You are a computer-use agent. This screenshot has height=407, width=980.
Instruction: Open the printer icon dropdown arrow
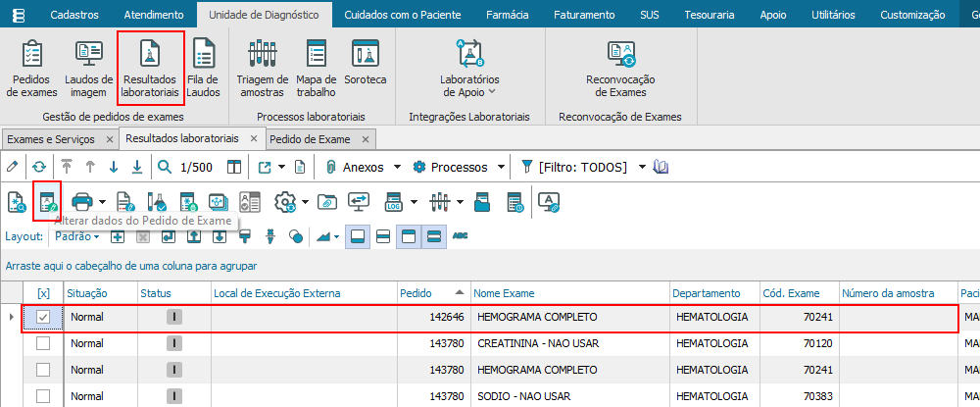point(102,201)
